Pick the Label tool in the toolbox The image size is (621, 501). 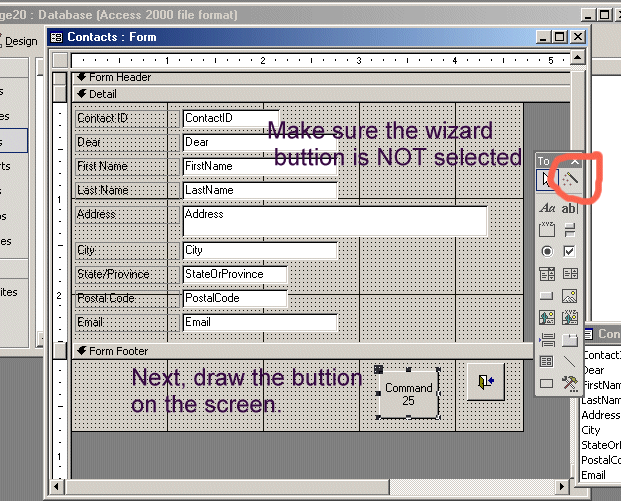[547, 208]
